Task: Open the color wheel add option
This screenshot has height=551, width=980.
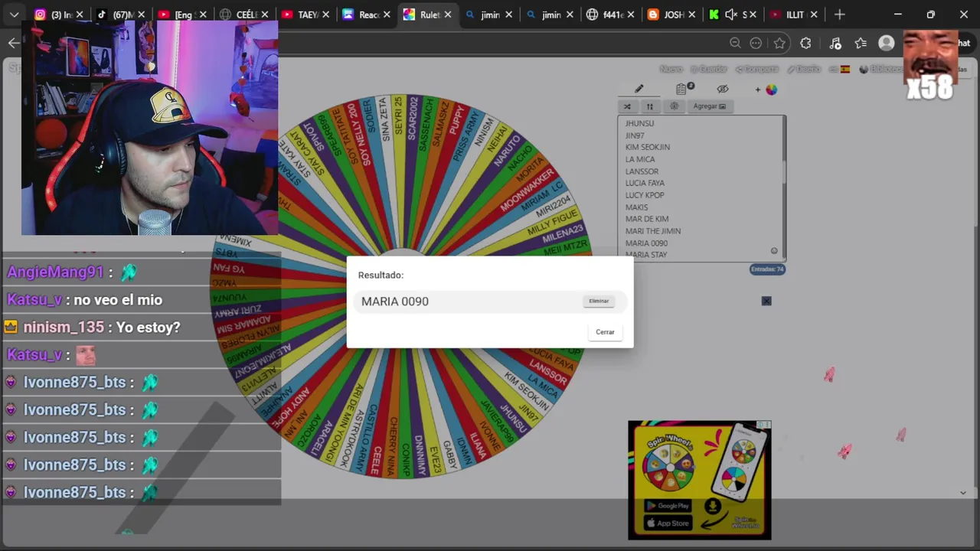Action: [x=767, y=90]
